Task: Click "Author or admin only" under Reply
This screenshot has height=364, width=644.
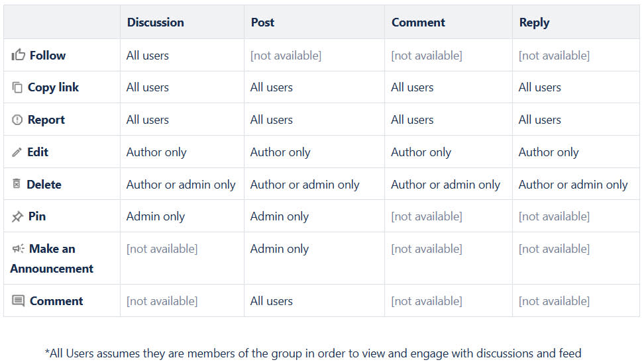Action: [x=572, y=185]
